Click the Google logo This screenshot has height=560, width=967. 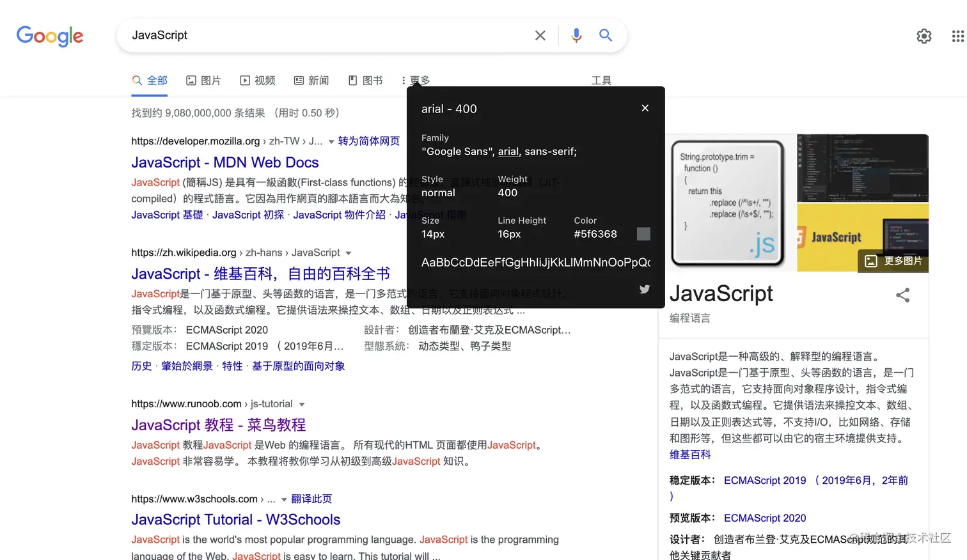[50, 36]
